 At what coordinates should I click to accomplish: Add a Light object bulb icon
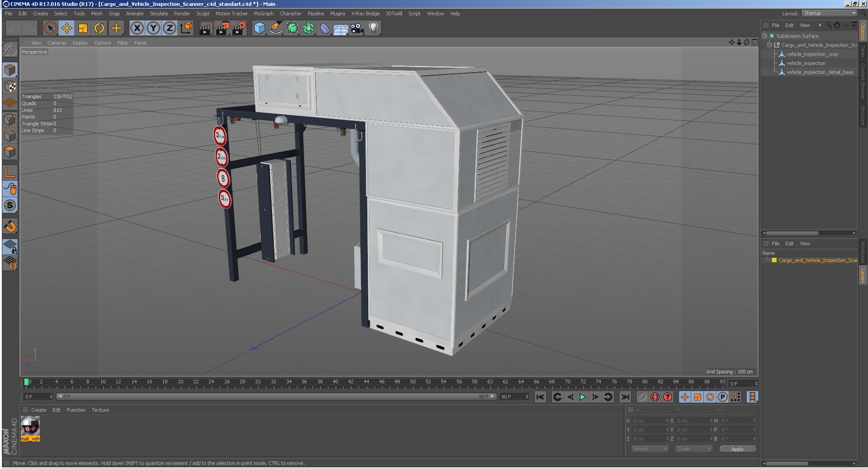coord(374,28)
